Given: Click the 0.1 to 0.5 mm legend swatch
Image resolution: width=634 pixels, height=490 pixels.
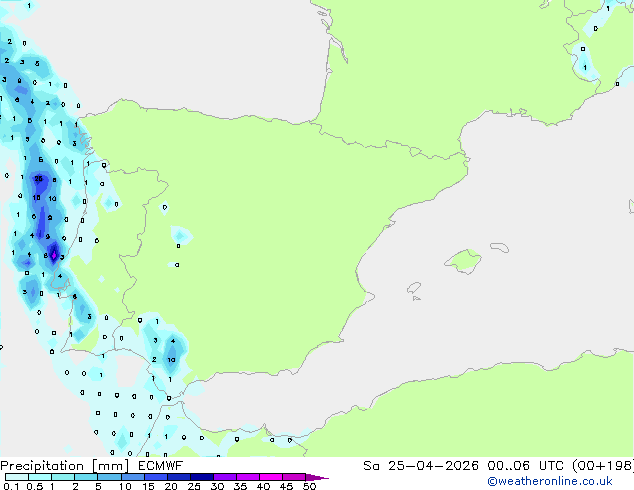Looking at the screenshot, I should click(x=17, y=477).
